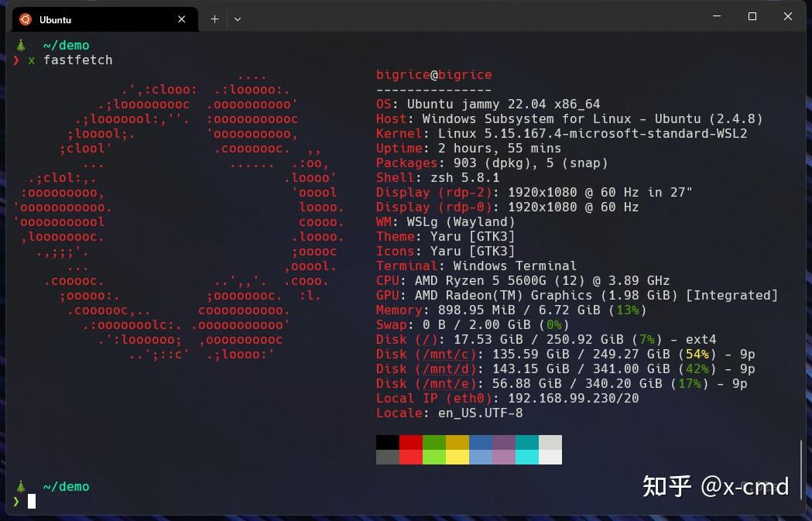Screen dimensions: 812x521
Task: Click Shell value 'zsh 5.8.1'
Action: click(x=465, y=177)
